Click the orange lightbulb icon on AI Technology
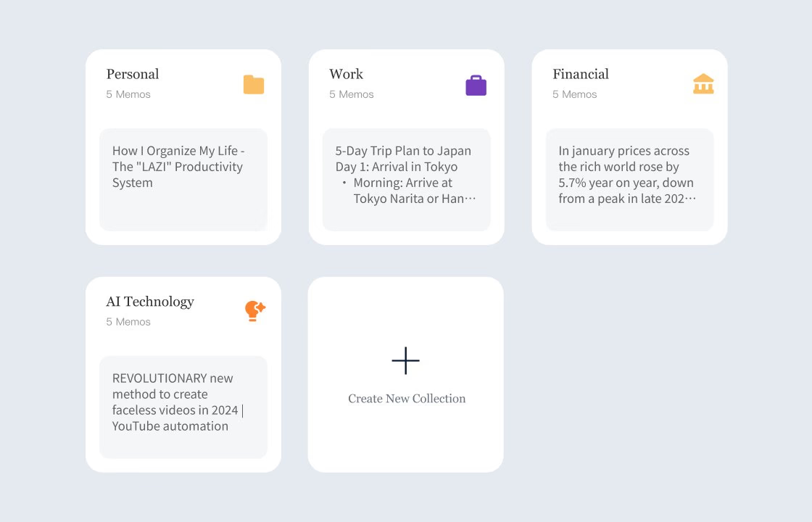 click(254, 311)
